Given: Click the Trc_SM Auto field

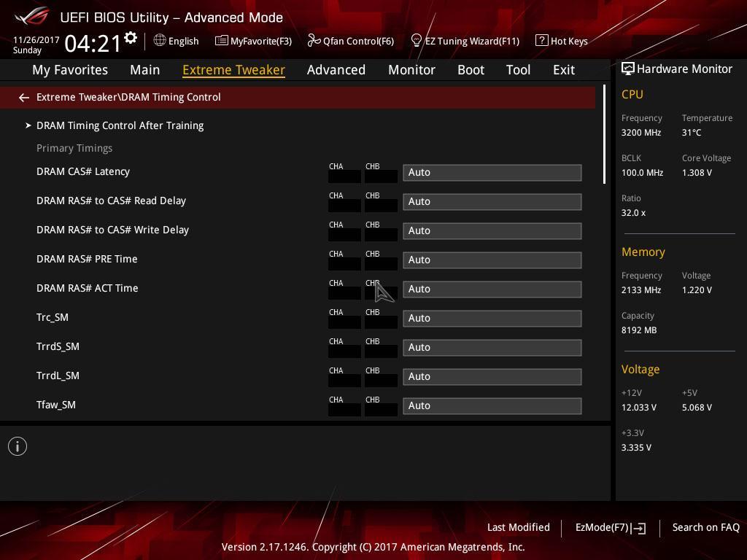Looking at the screenshot, I should pos(492,318).
